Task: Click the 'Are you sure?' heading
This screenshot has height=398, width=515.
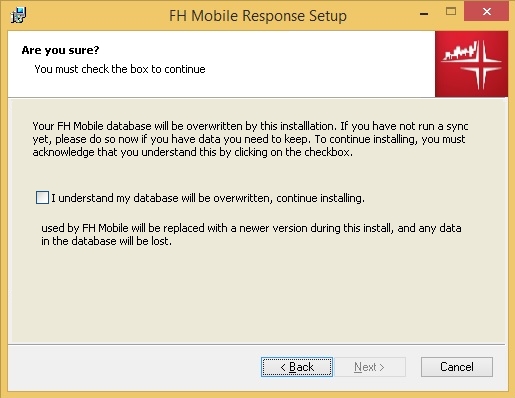Action: (x=60, y=50)
